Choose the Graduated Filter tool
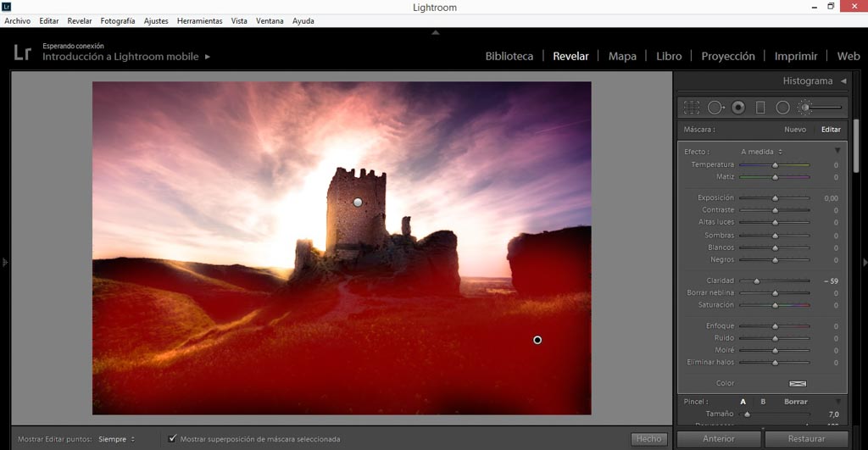 pyautogui.click(x=760, y=108)
